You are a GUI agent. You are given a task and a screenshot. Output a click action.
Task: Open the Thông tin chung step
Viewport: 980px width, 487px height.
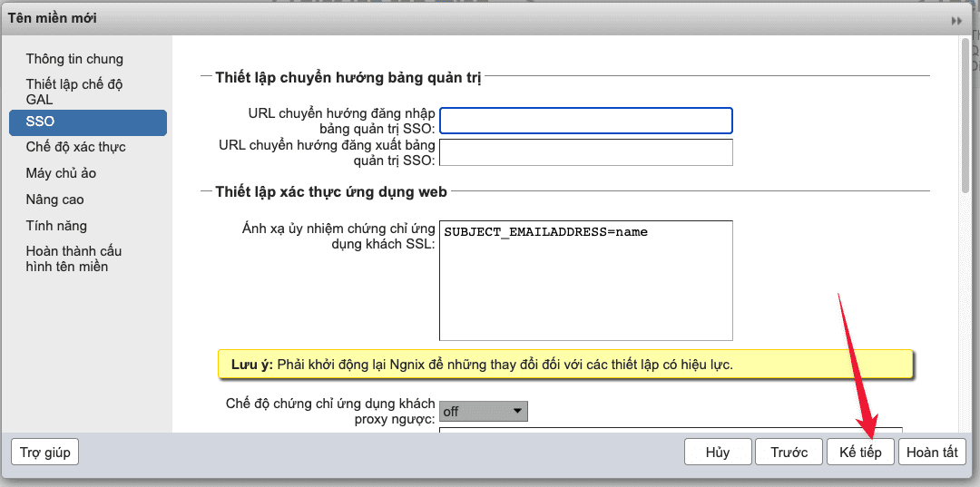(74, 59)
